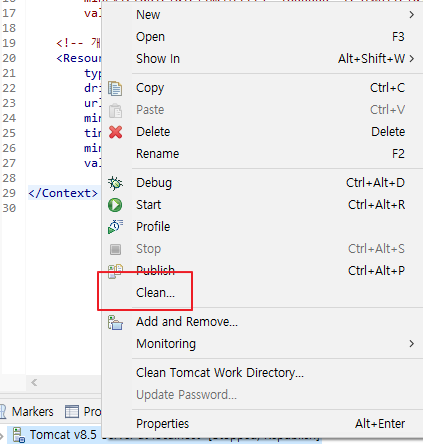Choose Delete in the context menu

pos(262,132)
